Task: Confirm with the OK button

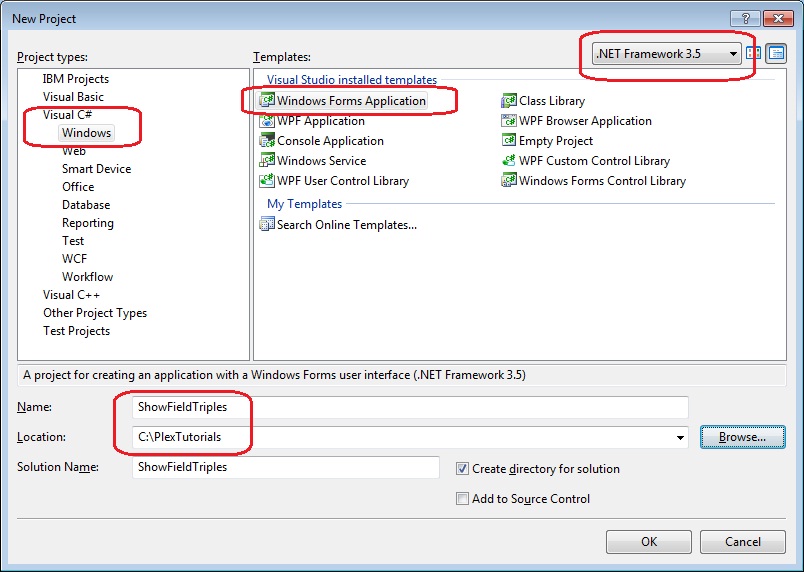Action: tap(649, 541)
